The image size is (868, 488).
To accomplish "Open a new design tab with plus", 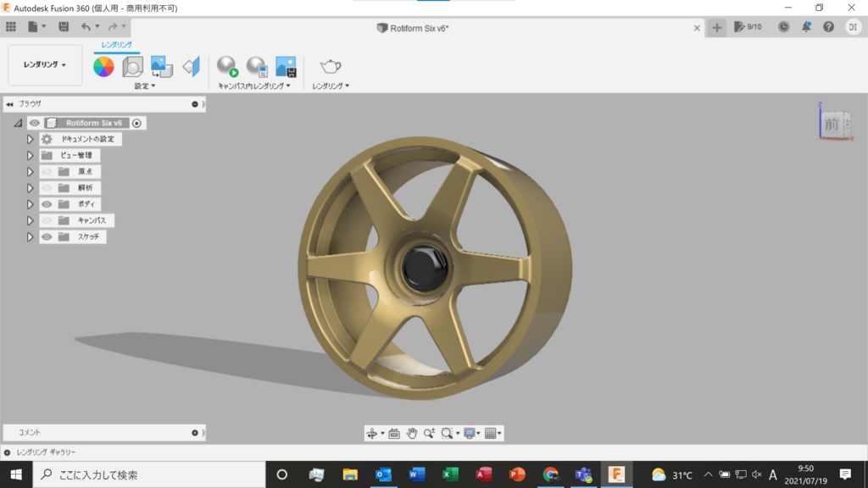I will tap(717, 28).
